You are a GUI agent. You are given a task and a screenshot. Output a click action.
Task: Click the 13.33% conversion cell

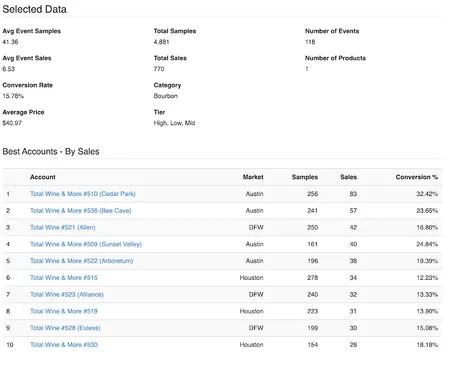tap(427, 294)
